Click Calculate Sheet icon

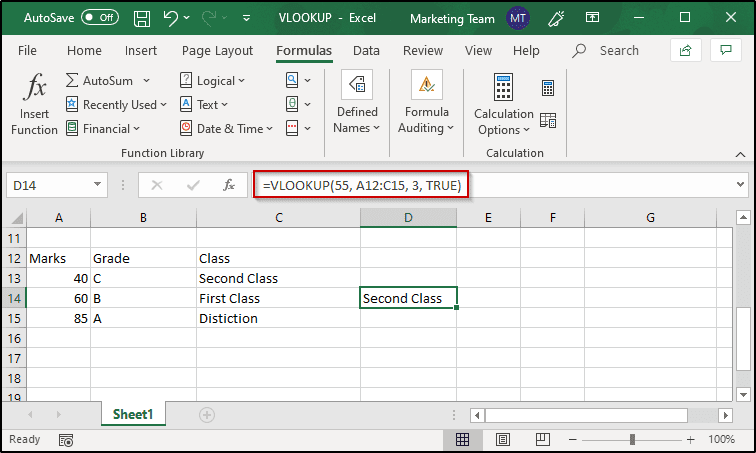548,120
